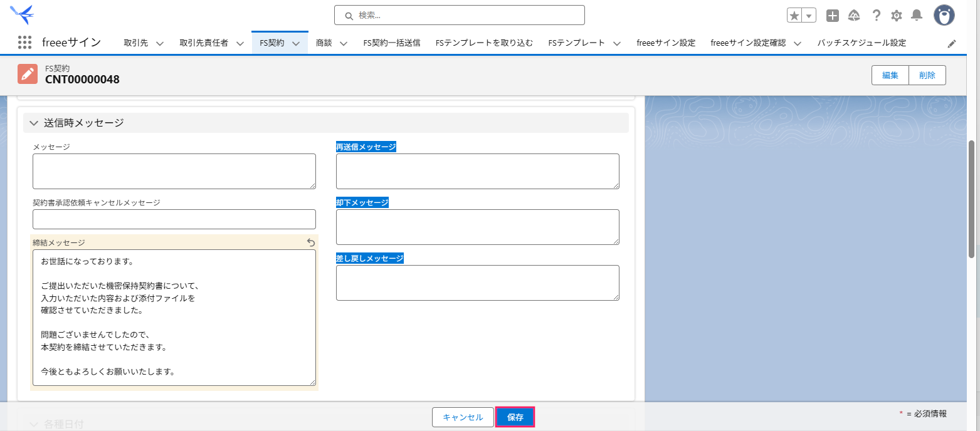Click the global actions plus icon

[x=833, y=16]
